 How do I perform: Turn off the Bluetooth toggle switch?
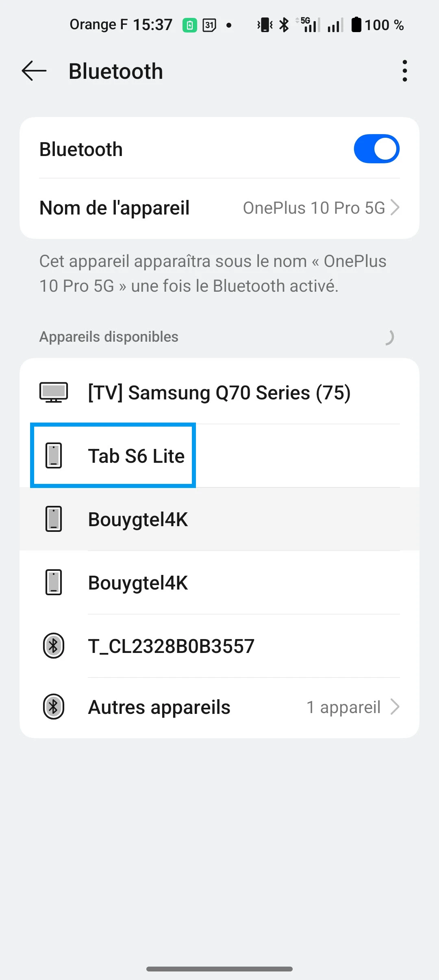pyautogui.click(x=376, y=149)
